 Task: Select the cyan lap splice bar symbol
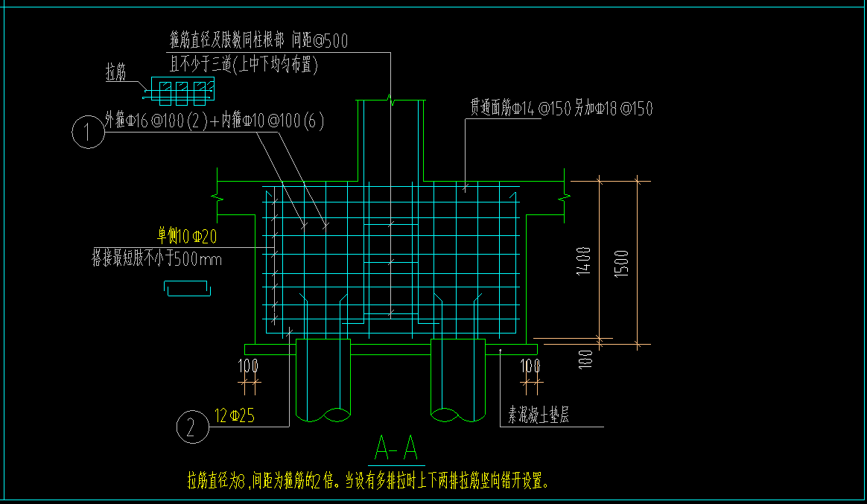tap(188, 288)
